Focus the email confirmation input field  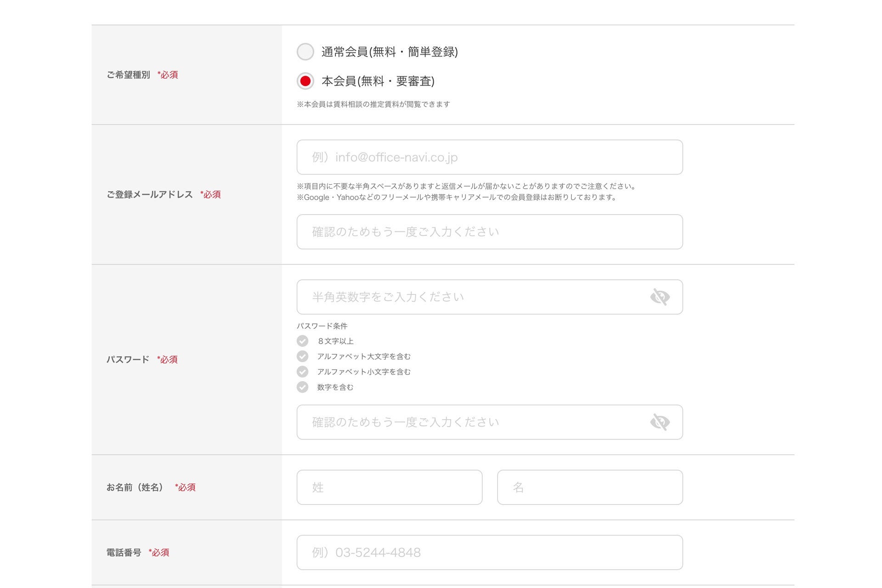(x=489, y=232)
